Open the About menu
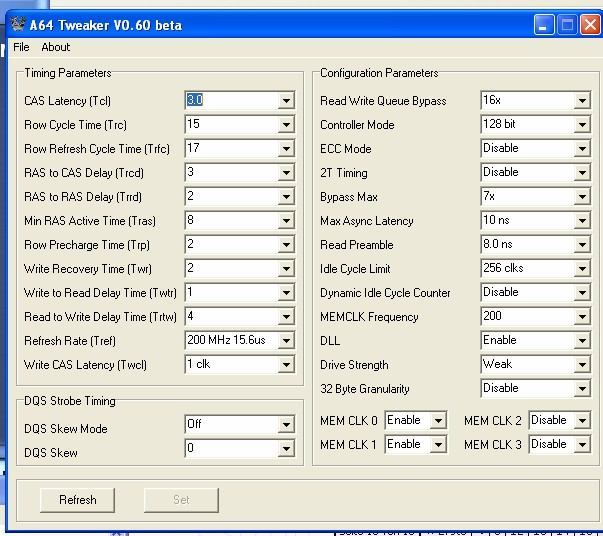603x536 pixels. pyautogui.click(x=56, y=47)
